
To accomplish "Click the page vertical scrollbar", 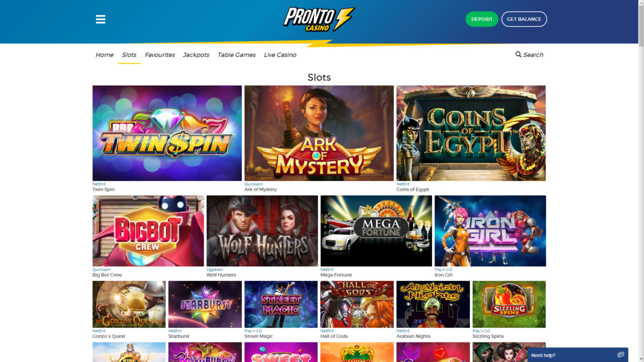I will [640, 181].
